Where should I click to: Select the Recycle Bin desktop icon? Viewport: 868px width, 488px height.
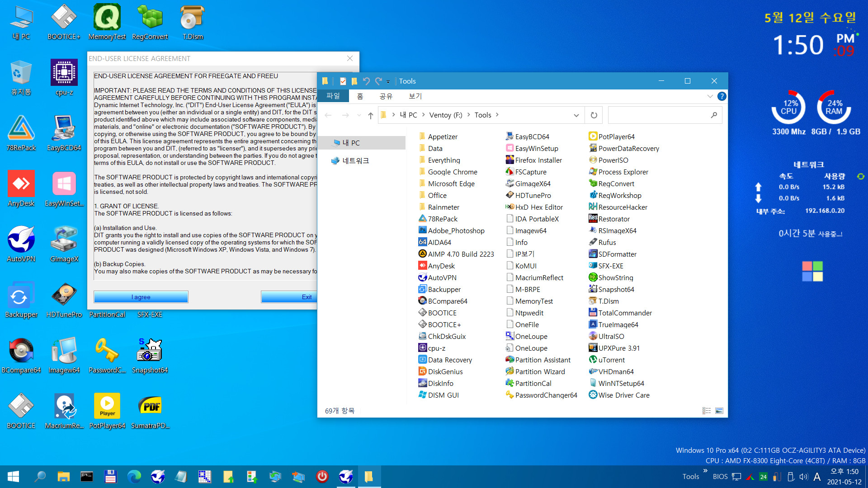coord(21,77)
